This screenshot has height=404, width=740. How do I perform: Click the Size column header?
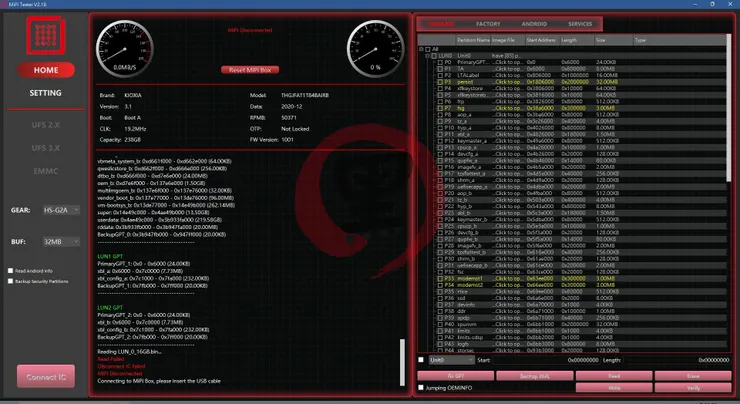pos(613,40)
